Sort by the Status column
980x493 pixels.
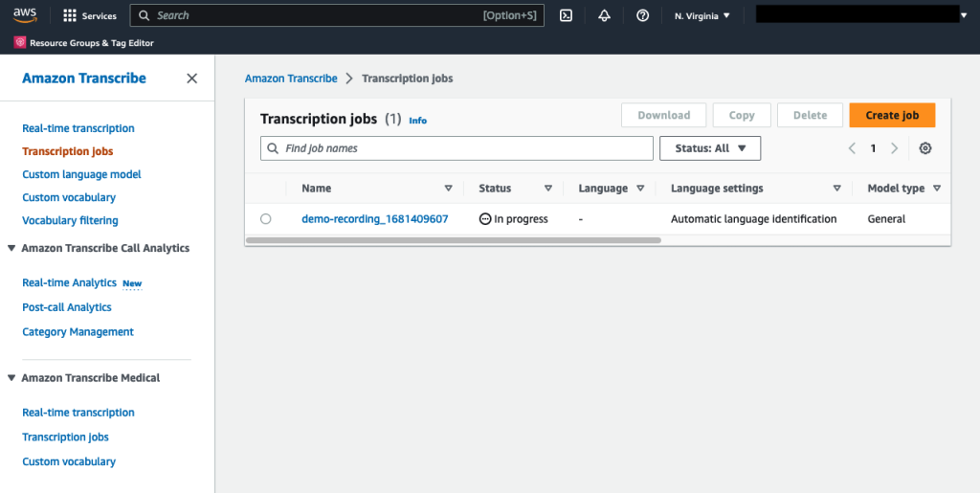point(548,188)
